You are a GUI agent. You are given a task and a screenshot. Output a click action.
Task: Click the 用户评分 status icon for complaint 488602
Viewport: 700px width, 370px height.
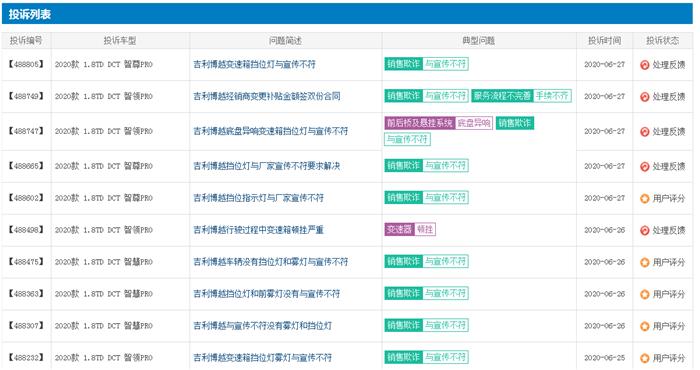644,198
